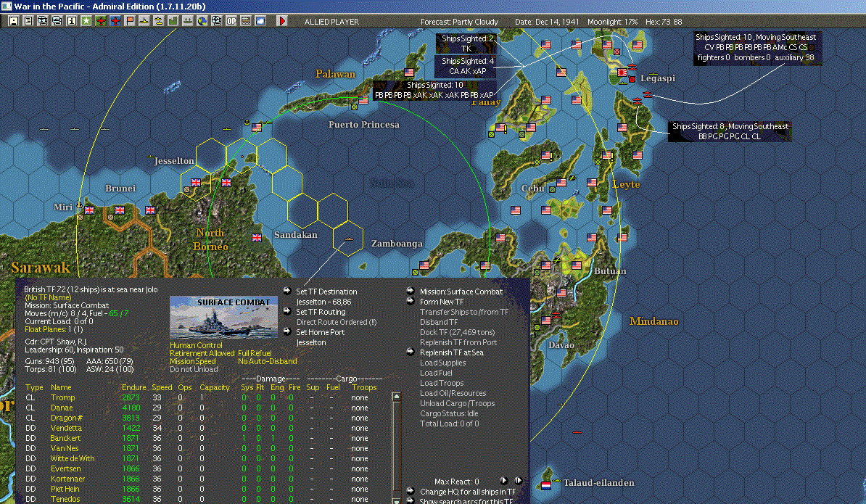The image size is (866, 504).
Task: Click the save game disk toolbar icon
Action: [x=13, y=21]
